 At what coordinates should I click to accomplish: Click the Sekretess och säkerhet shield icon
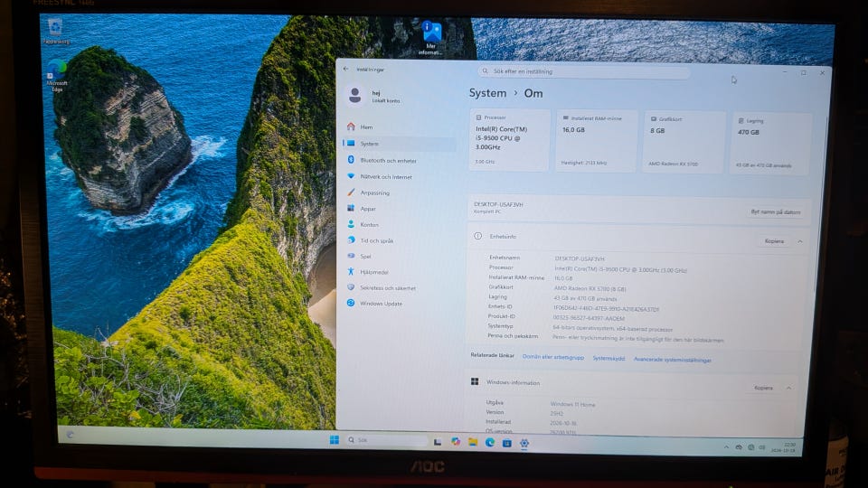351,287
